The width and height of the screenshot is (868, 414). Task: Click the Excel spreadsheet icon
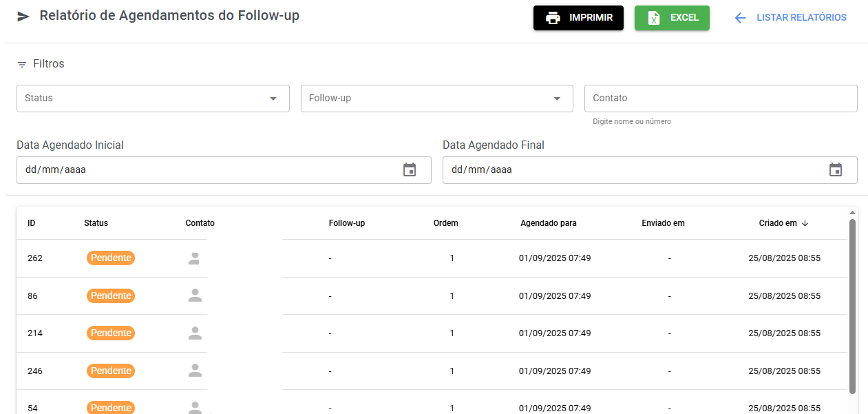pyautogui.click(x=654, y=18)
